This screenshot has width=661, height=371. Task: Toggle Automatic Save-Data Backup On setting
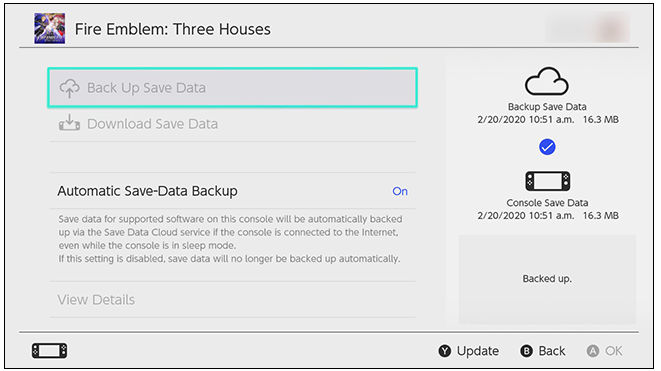coord(400,191)
